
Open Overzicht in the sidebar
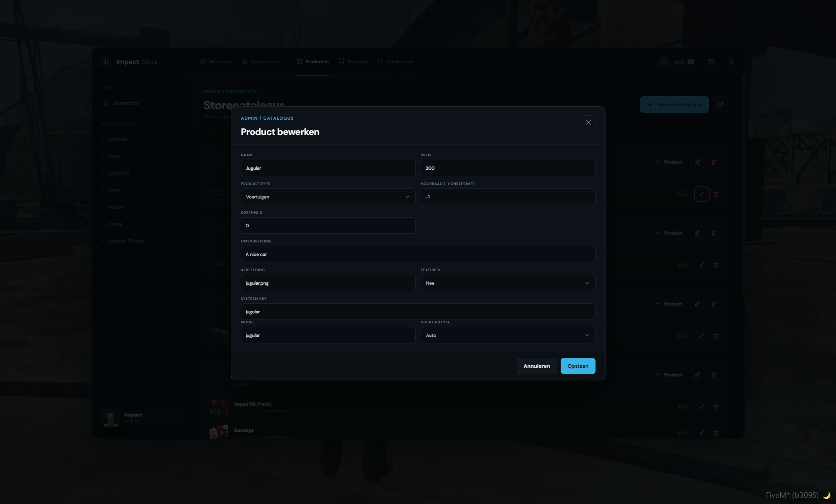point(140,103)
